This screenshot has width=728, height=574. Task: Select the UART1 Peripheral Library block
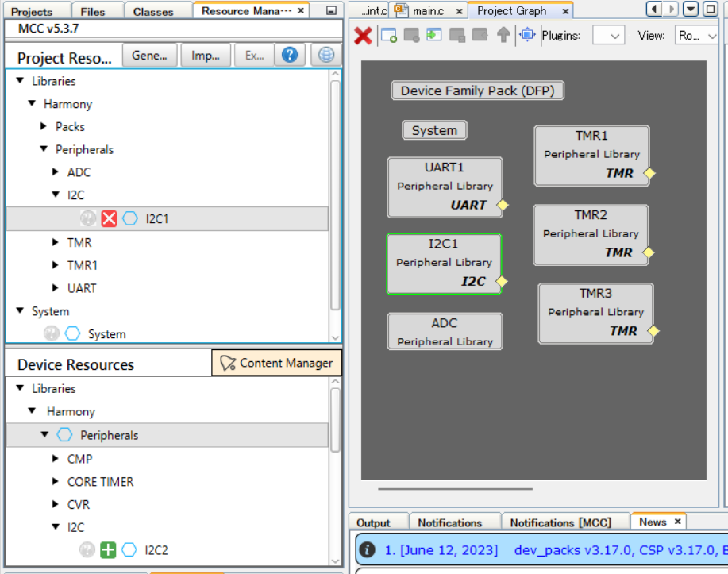click(445, 187)
